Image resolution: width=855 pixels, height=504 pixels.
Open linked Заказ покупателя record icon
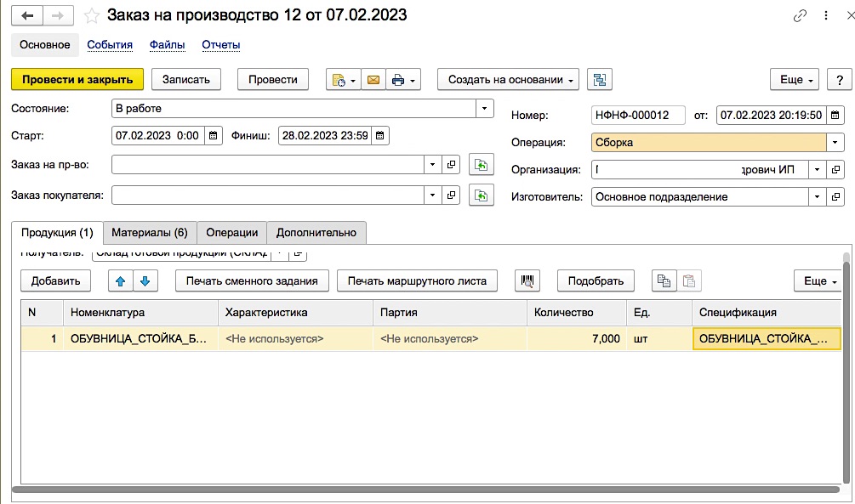tap(451, 195)
